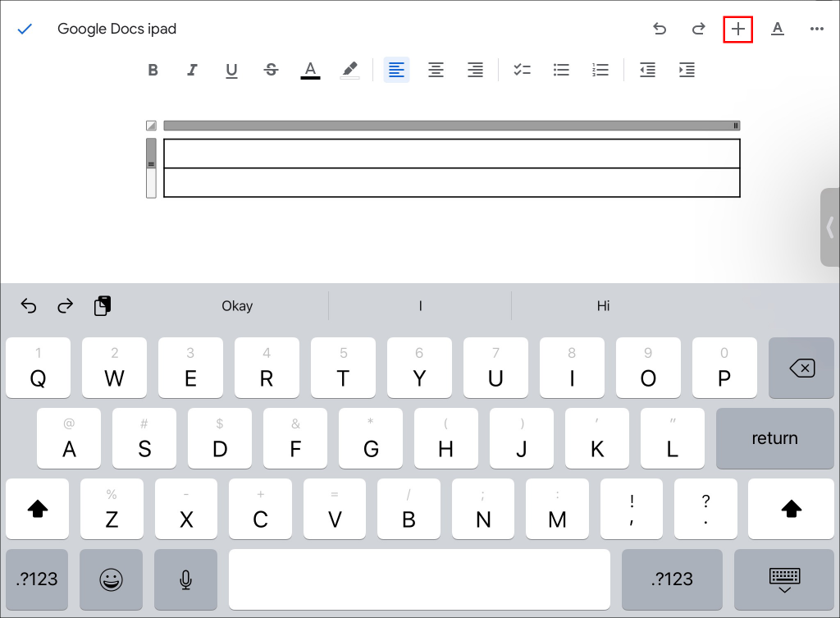The width and height of the screenshot is (840, 618).
Task: Open the text color picker
Action: pyautogui.click(x=310, y=70)
